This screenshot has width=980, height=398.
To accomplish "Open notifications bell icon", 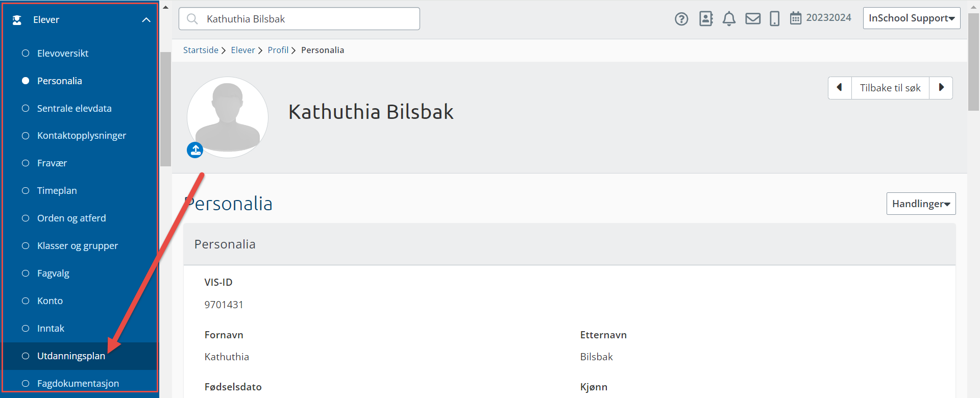I will pyautogui.click(x=729, y=19).
